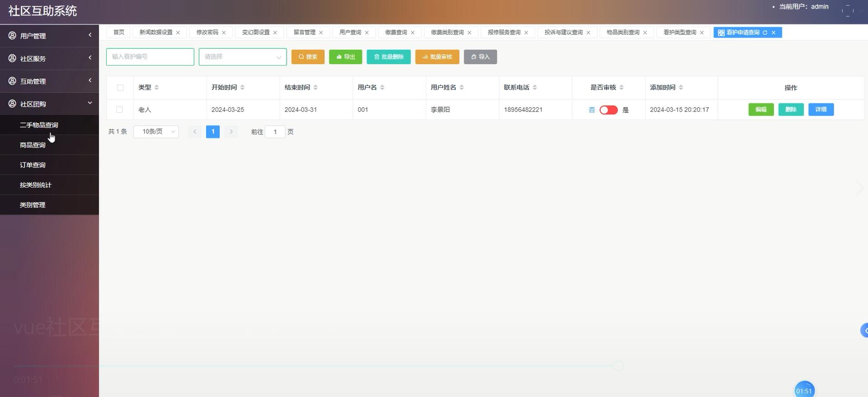
Task: Open 商品查询 in the sidebar
Action: (x=49, y=145)
